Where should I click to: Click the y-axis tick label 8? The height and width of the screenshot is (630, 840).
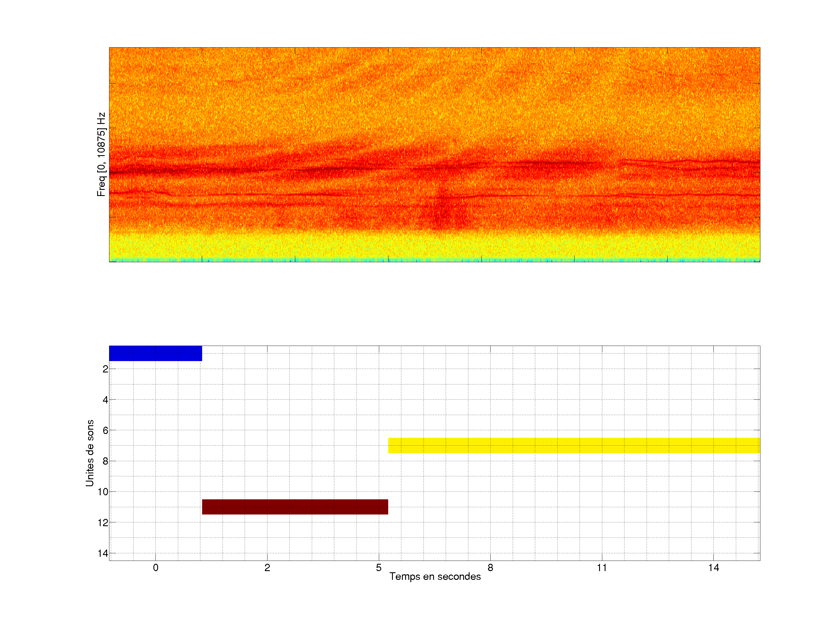tap(105, 461)
